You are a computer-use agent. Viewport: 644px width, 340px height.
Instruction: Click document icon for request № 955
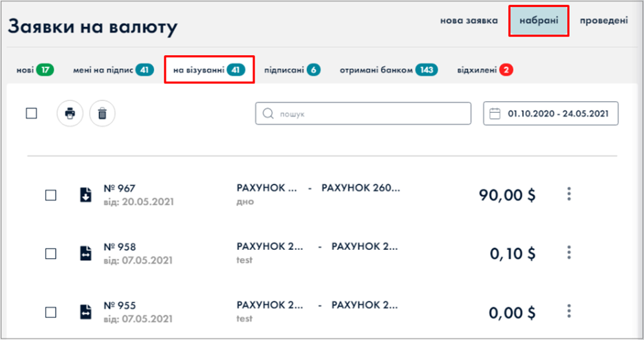tap(85, 312)
